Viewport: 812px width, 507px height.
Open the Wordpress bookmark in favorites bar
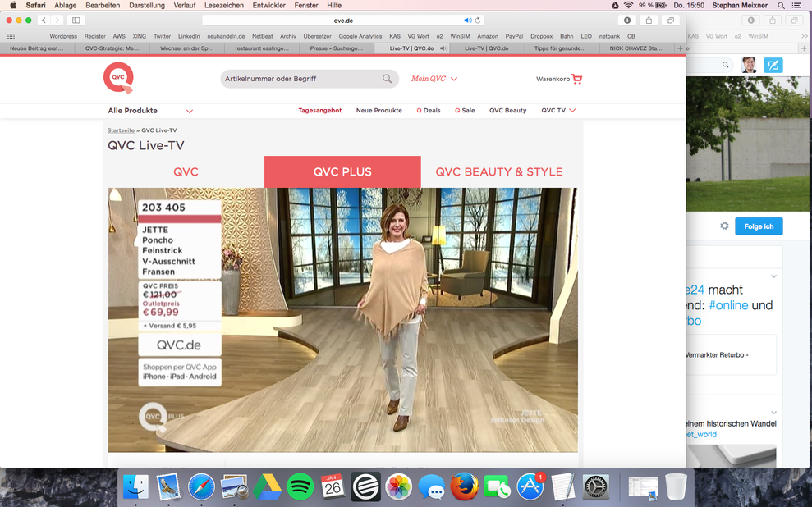[x=63, y=36]
